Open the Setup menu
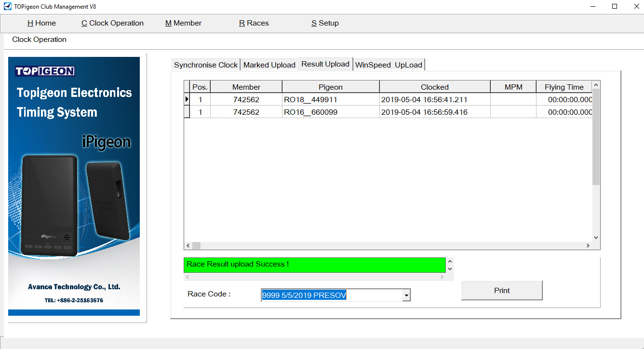Image resolution: width=644 pixels, height=349 pixels. coord(325,23)
